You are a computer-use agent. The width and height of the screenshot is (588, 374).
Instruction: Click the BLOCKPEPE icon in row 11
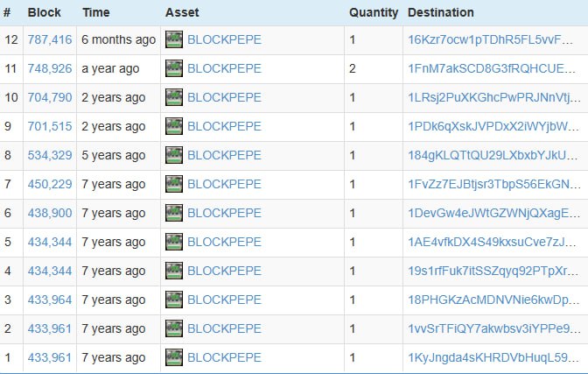pyautogui.click(x=174, y=68)
